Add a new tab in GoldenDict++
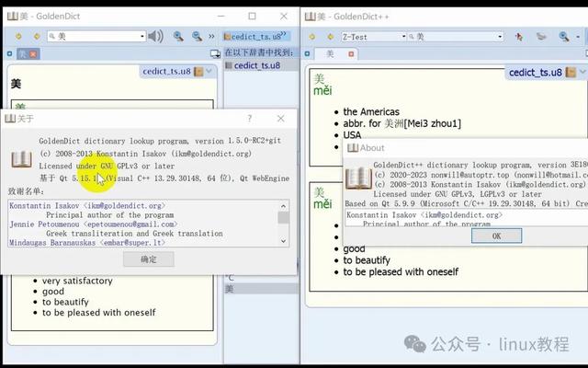This screenshot has height=368, width=588. (x=307, y=54)
